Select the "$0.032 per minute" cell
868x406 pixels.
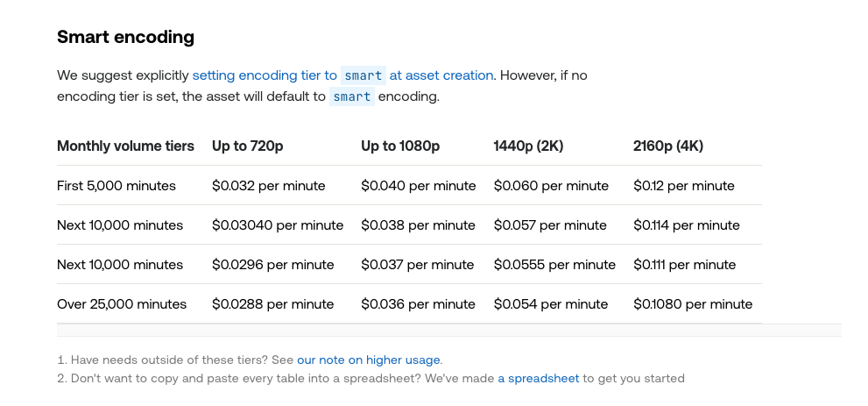coord(269,186)
